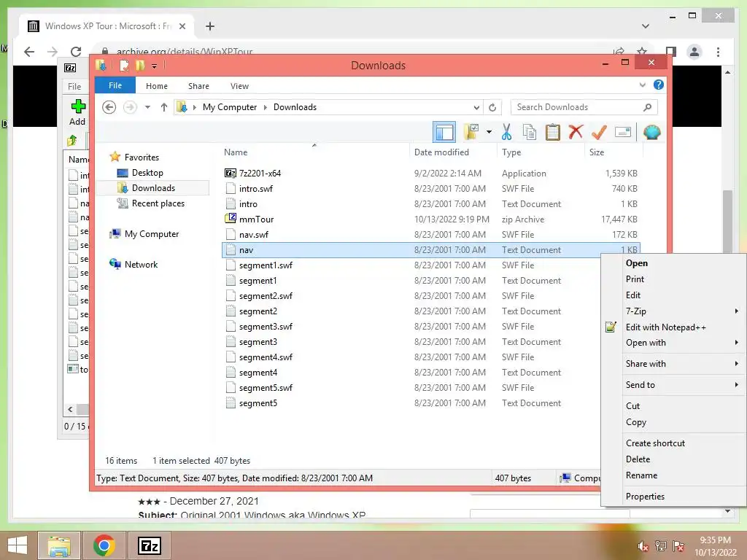Click the new folder toolbar icon
Image resolution: width=747 pixels, height=560 pixels.
click(471, 132)
